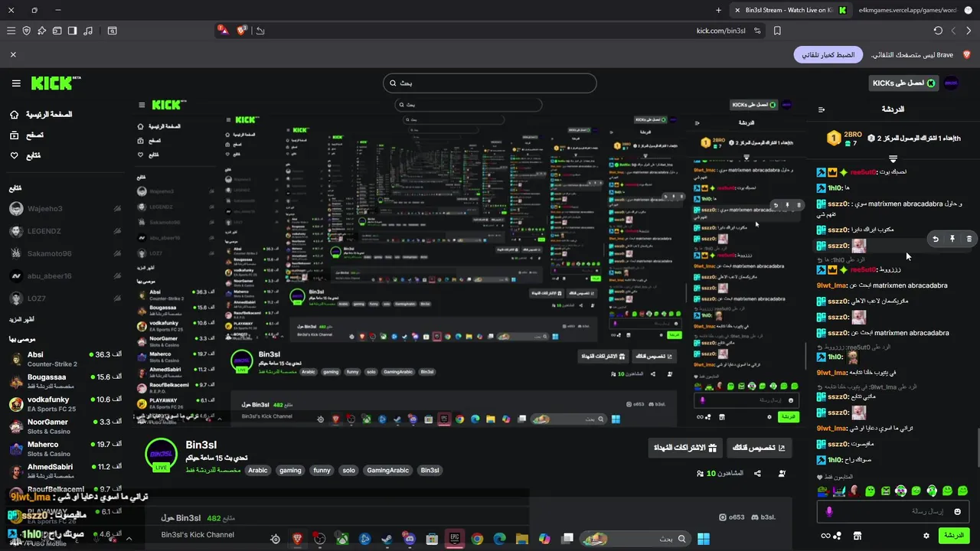This screenshot has height=551, width=980.
Task: Reply to the hovered sszz0 message
Action: click(x=936, y=239)
